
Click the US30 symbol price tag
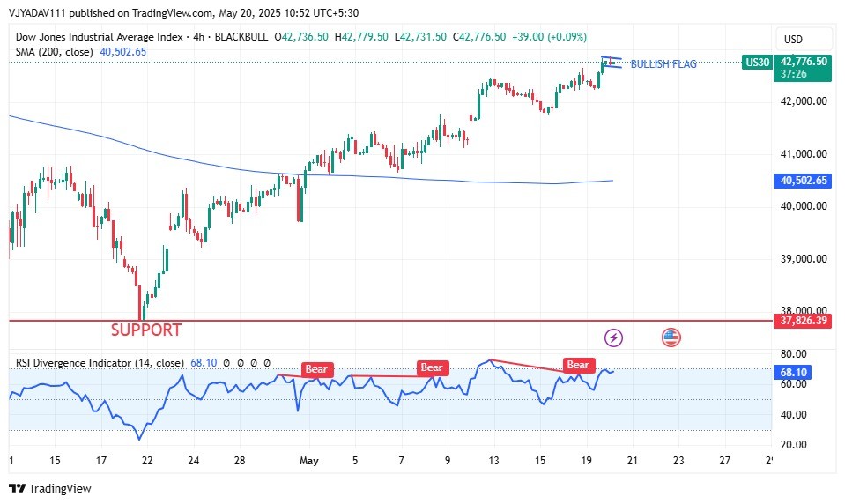click(x=757, y=62)
